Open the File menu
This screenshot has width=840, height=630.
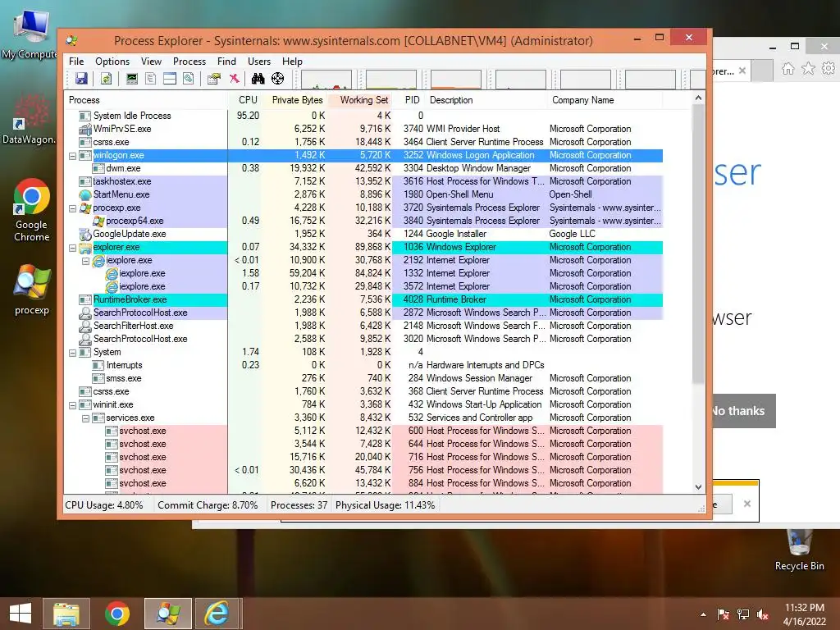[x=76, y=62]
